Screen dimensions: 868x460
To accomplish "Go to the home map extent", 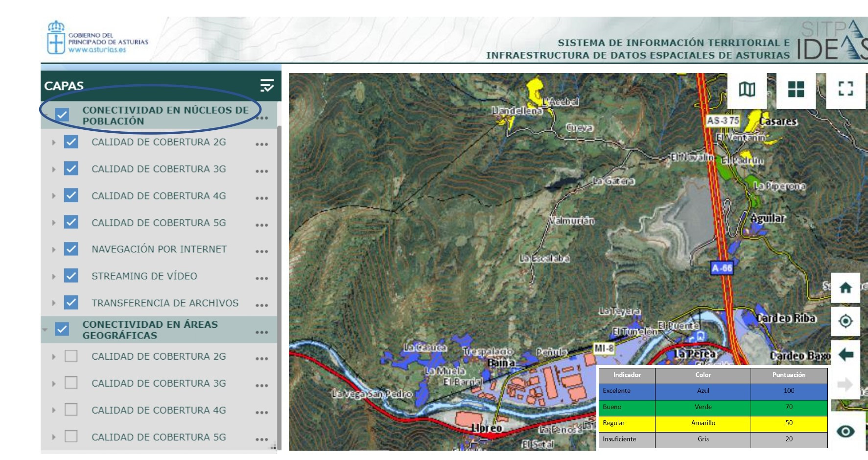I will pyautogui.click(x=845, y=288).
